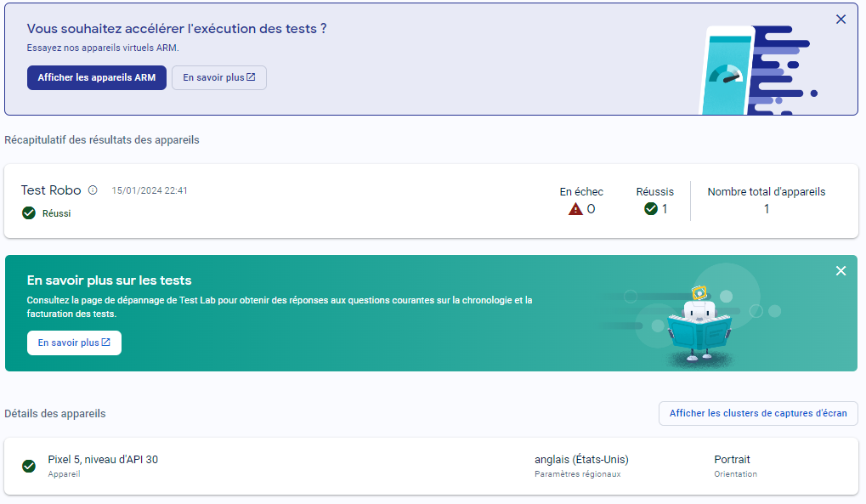Click the Test Robo title
This screenshot has width=866, height=504.
[51, 190]
